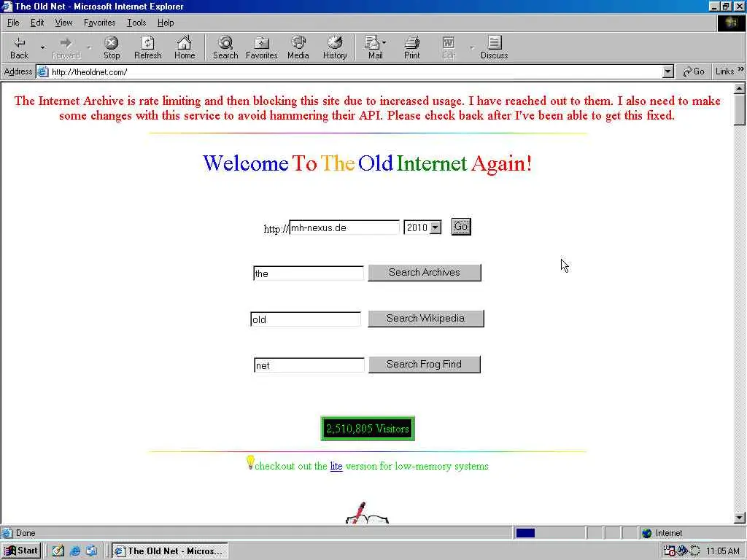747x560 pixels.
Task: Follow the 'lite' version link
Action: click(336, 466)
